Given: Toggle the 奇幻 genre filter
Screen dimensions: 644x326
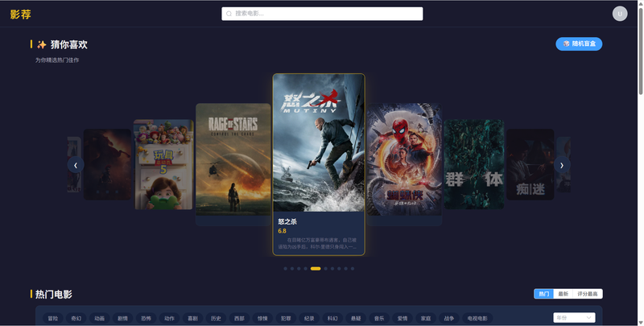Looking at the screenshot, I should tap(76, 318).
